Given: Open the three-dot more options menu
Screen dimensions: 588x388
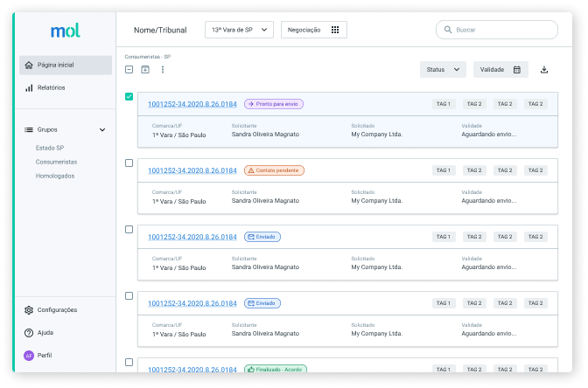Looking at the screenshot, I should (x=163, y=70).
